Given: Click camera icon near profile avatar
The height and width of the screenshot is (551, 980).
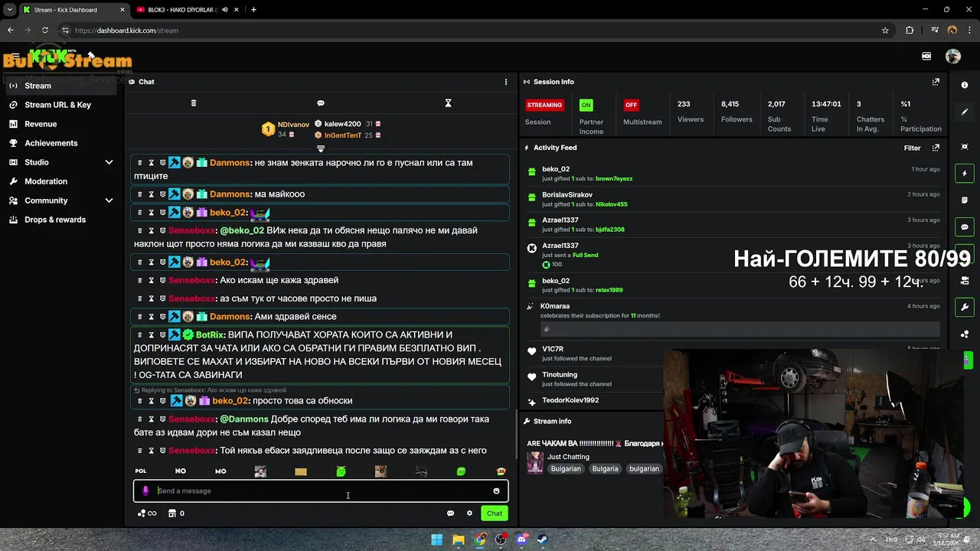Looking at the screenshot, I should point(926,56).
